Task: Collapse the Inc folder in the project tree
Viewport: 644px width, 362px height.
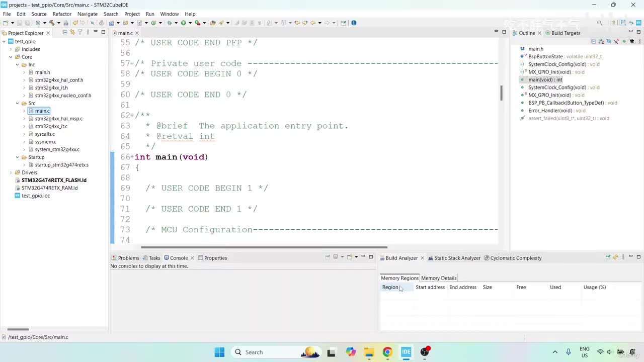Action: (17, 65)
